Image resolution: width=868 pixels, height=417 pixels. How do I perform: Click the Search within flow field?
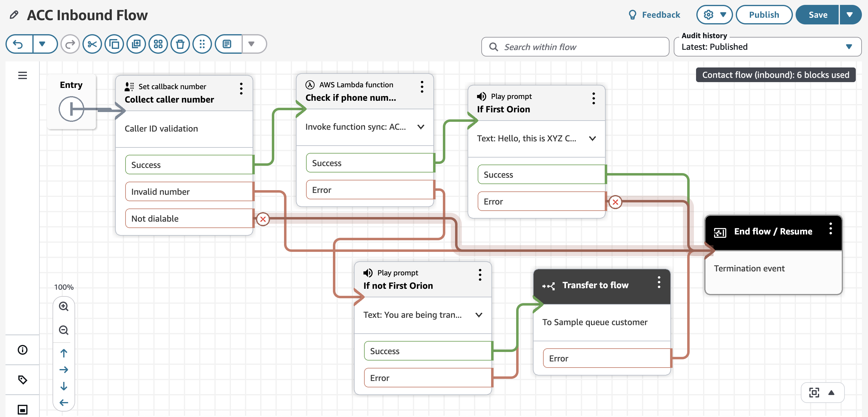pyautogui.click(x=575, y=47)
